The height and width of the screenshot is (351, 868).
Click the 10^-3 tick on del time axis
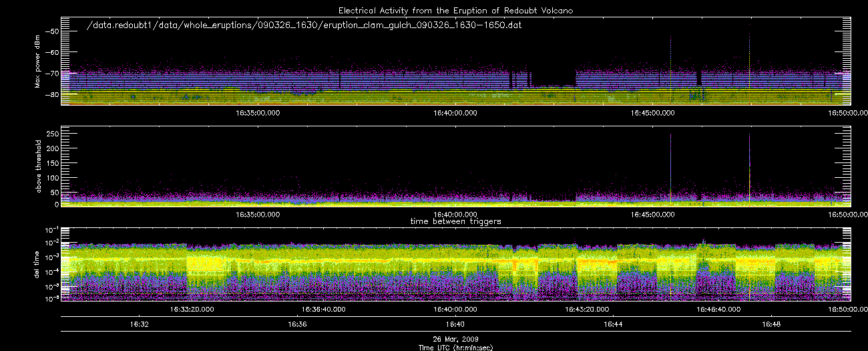coord(52,257)
